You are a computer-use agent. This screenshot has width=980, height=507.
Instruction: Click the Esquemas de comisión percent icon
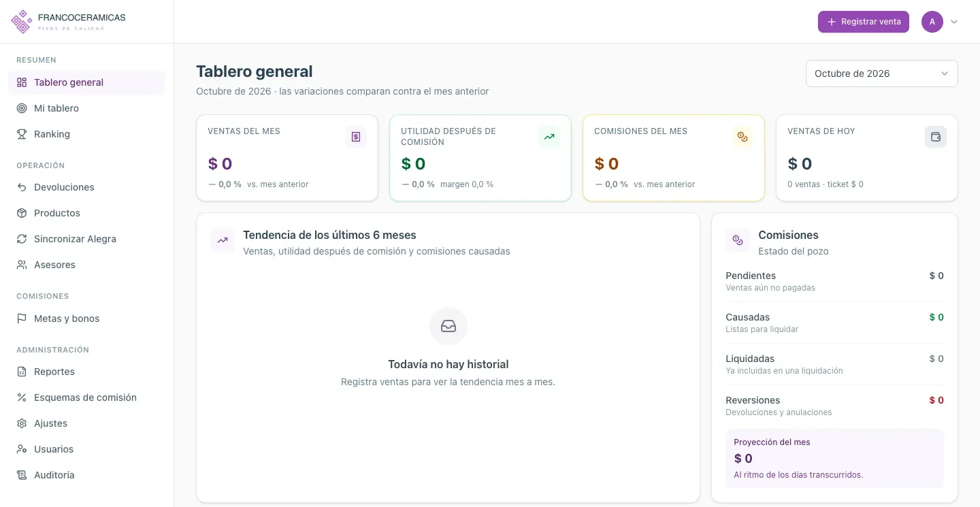pos(22,397)
